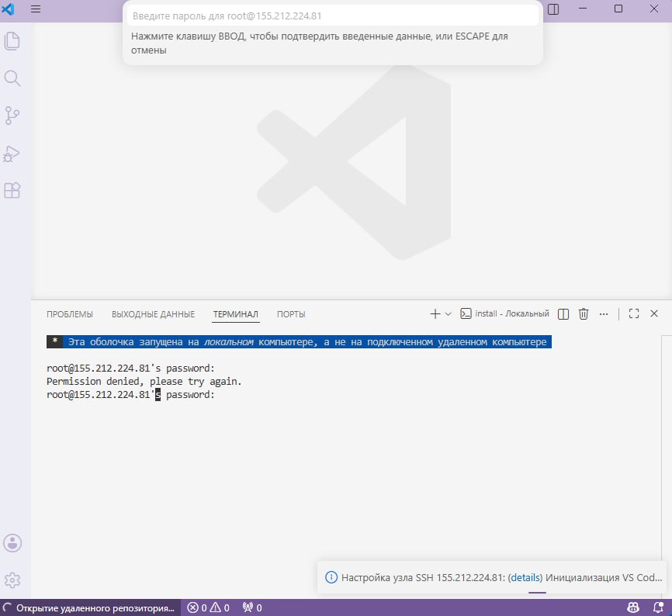Switch to the ВЫХОДНЫЕ ДАННЫЕ tab
This screenshot has height=616, width=672.
[x=154, y=314]
